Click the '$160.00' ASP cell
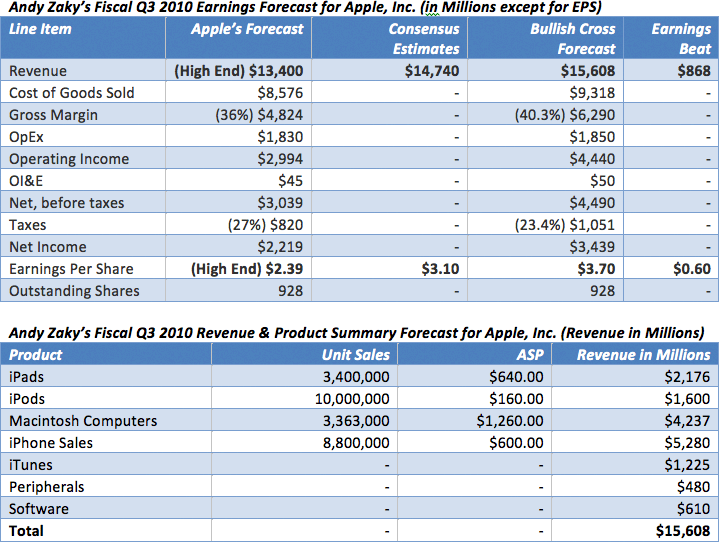Screen dimensions: 719x542 (x=516, y=399)
